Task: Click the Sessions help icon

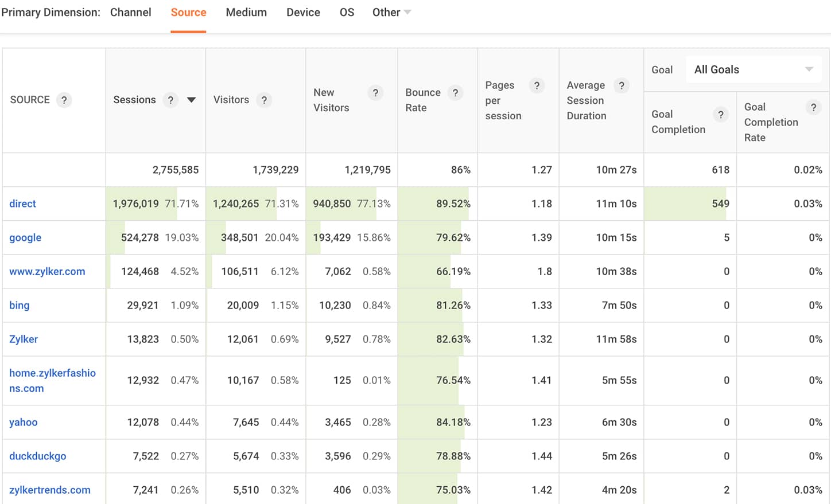Action: 170,100
